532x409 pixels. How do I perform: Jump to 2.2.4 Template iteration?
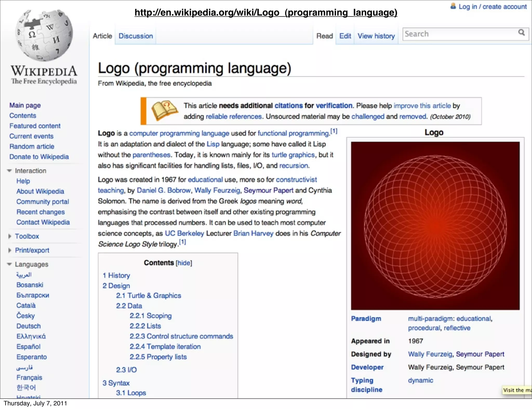pos(165,347)
